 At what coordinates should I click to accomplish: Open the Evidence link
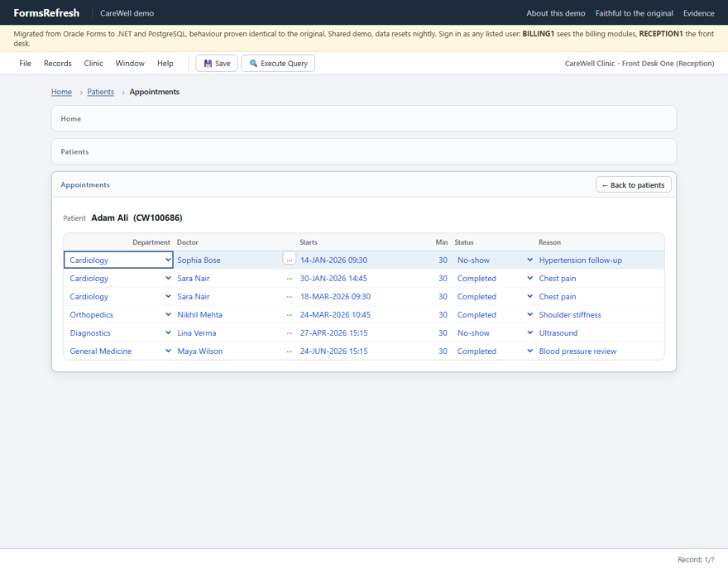(x=698, y=13)
